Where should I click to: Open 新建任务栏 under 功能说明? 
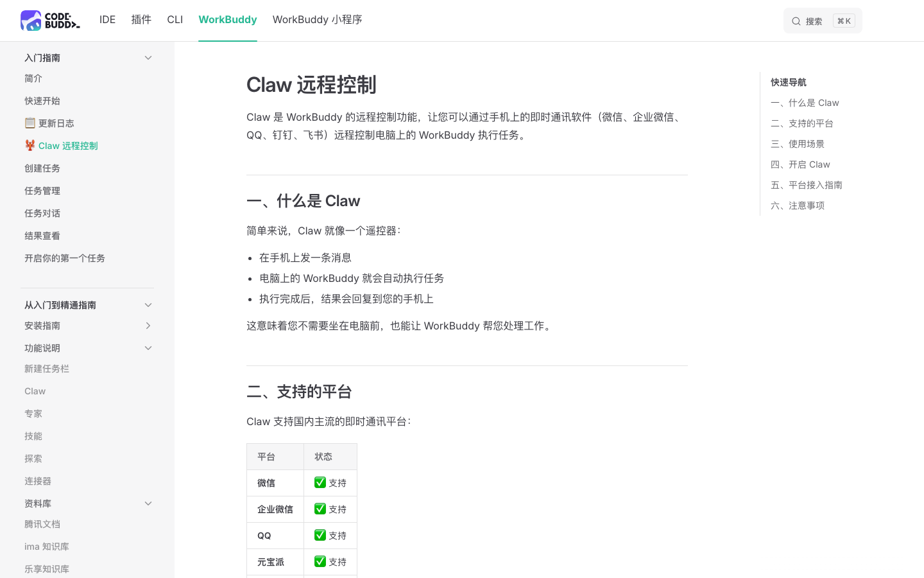(47, 369)
